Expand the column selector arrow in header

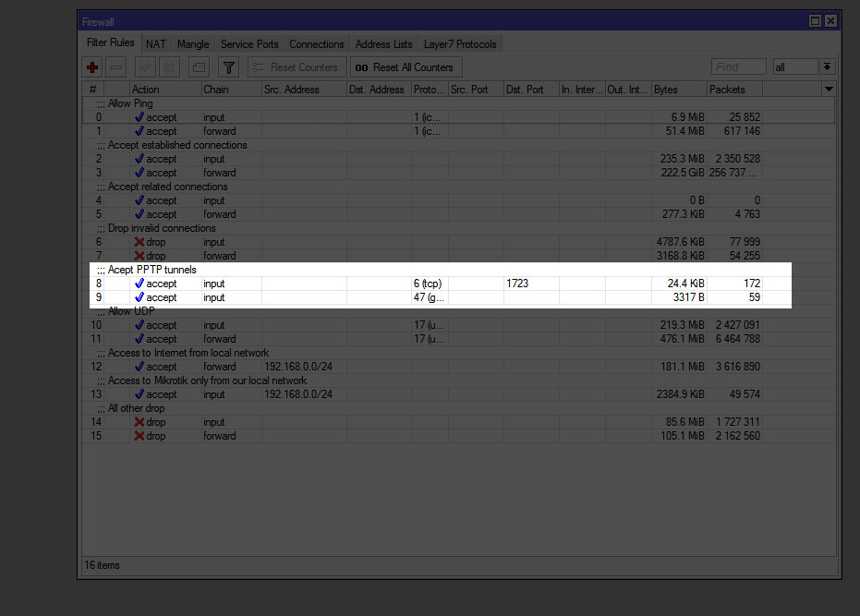829,89
